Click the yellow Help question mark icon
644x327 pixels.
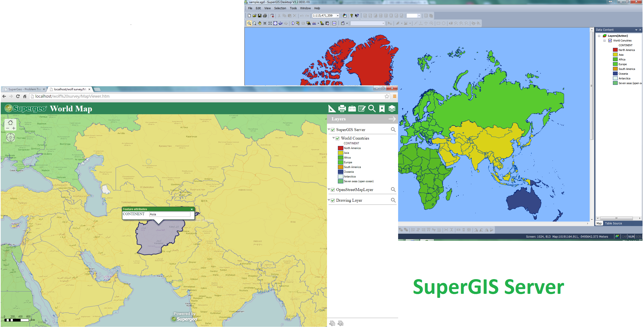(x=352, y=15)
